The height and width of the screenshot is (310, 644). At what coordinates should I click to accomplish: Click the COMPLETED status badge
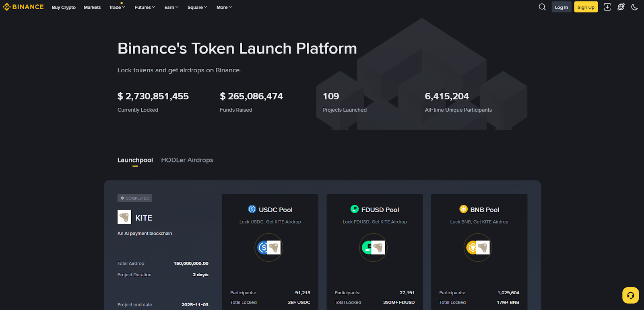click(135, 198)
